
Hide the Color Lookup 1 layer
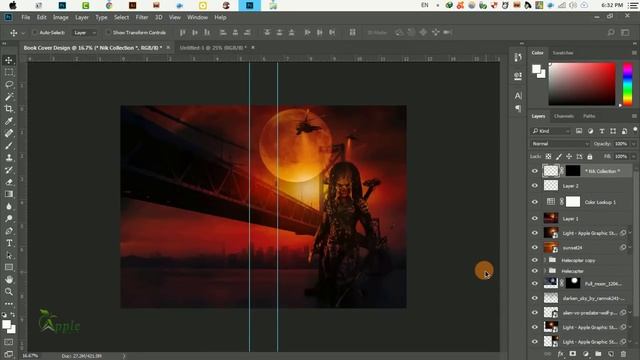pyautogui.click(x=535, y=202)
